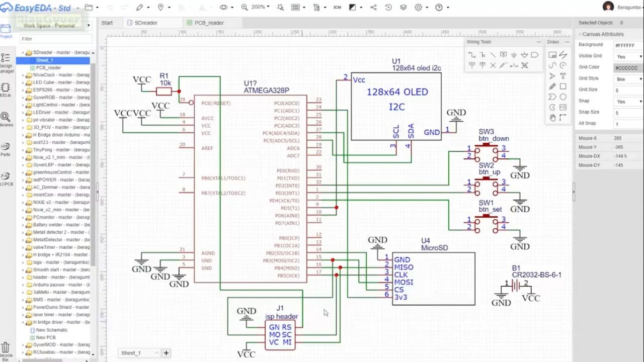Click the Alt Snap input field
Screen dimensions: 644x362
[628, 124]
